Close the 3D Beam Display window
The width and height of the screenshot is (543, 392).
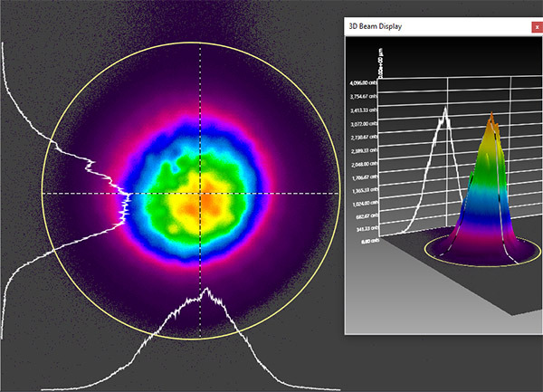tap(535, 27)
